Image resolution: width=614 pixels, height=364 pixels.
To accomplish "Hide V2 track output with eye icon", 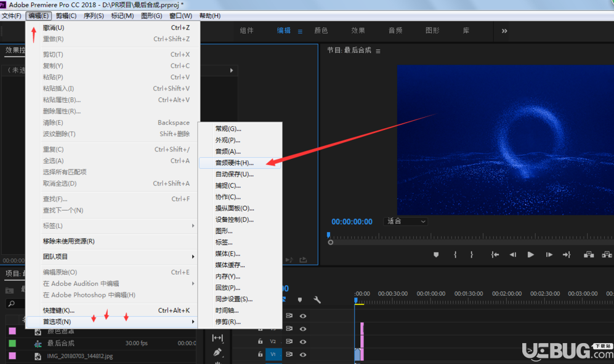I will tap(303, 341).
